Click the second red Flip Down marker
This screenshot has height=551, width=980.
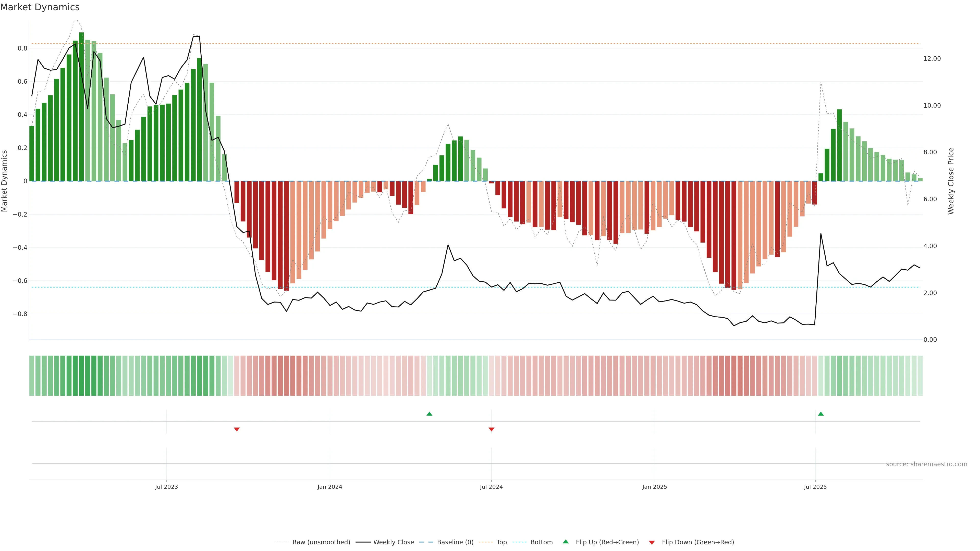pos(491,429)
